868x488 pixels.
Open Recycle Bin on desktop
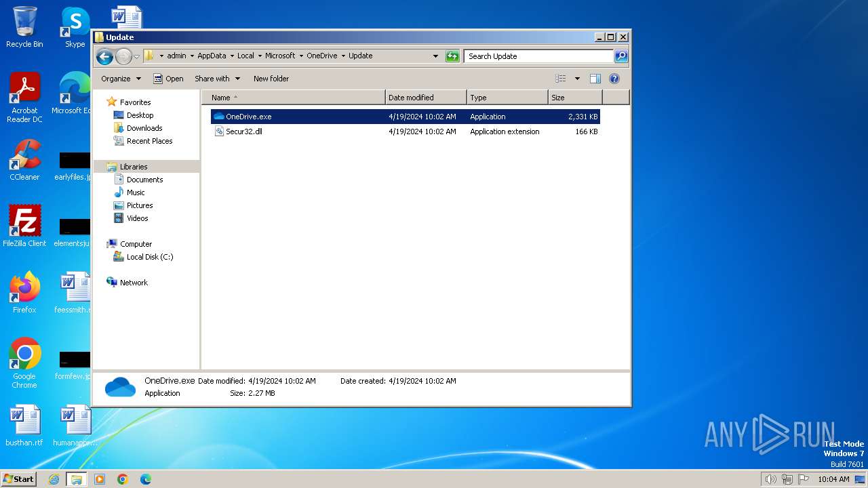click(x=24, y=27)
